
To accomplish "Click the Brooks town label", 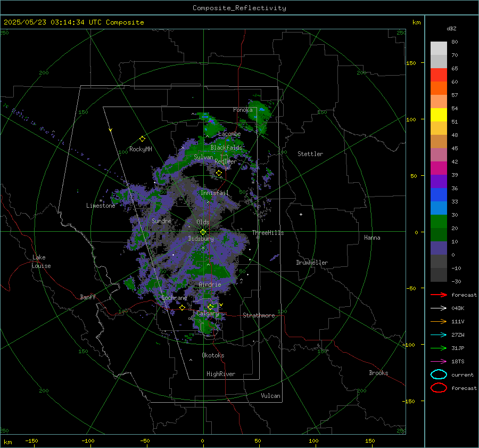I will (378, 373).
